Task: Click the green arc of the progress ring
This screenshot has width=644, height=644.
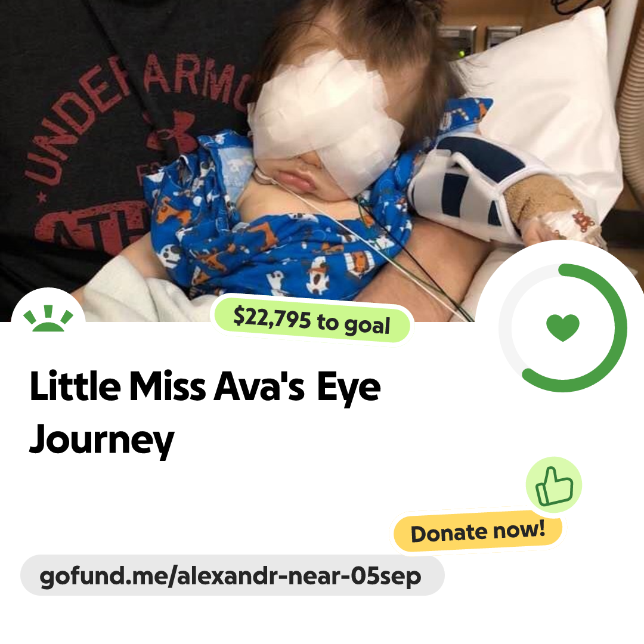Action: [617, 329]
